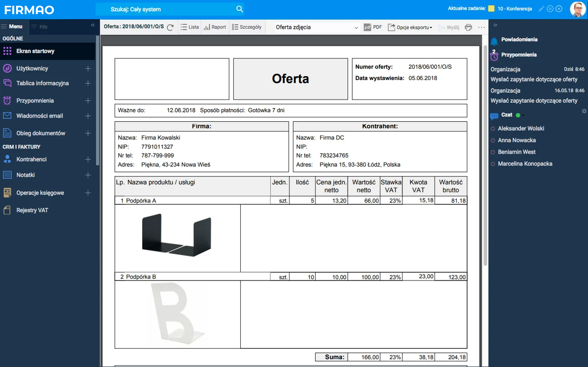
Task: Switch to the Lista view
Action: pos(190,27)
